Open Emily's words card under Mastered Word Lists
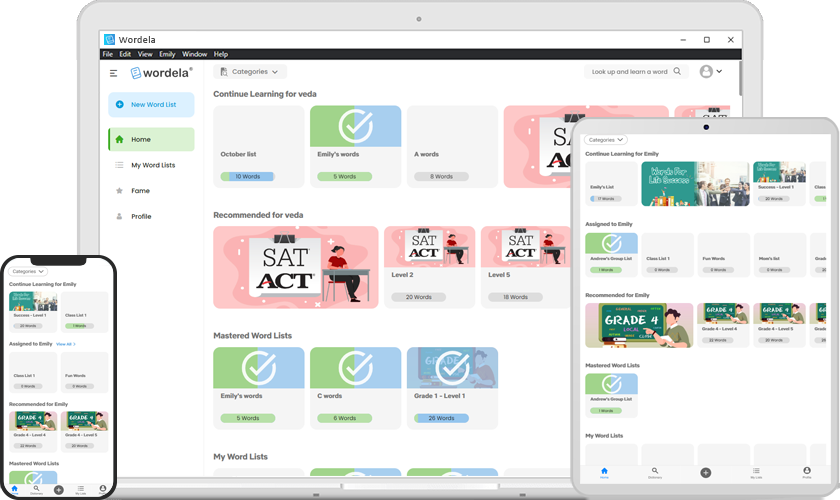Image resolution: width=840 pixels, height=500 pixels. tap(259, 388)
